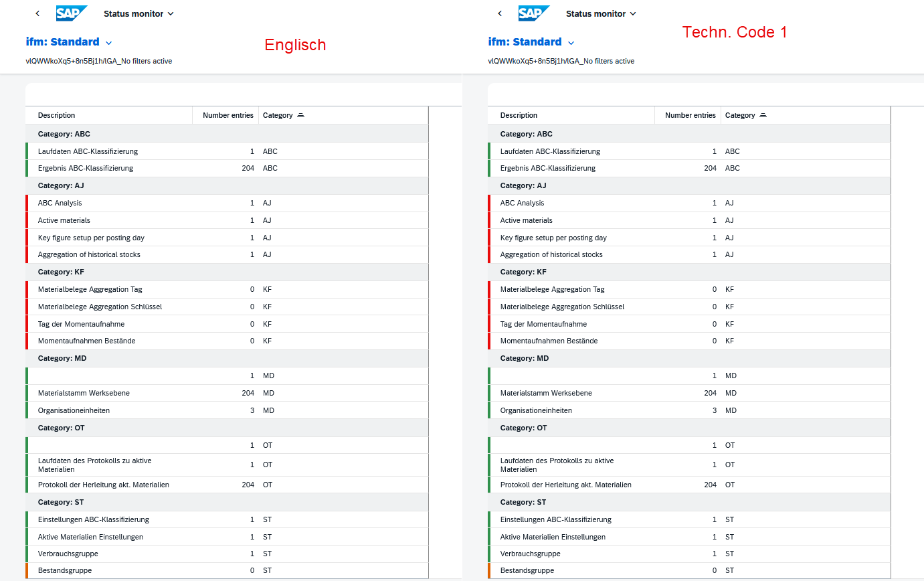Click the grouping icon beside Category in right table

(x=763, y=115)
